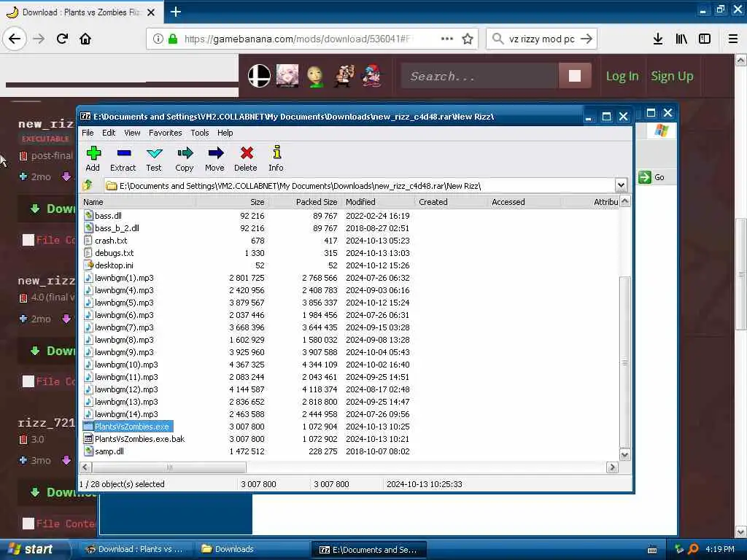Select lawnbgm(1).mp3 file
The width and height of the screenshot is (747, 560).
[x=124, y=278]
